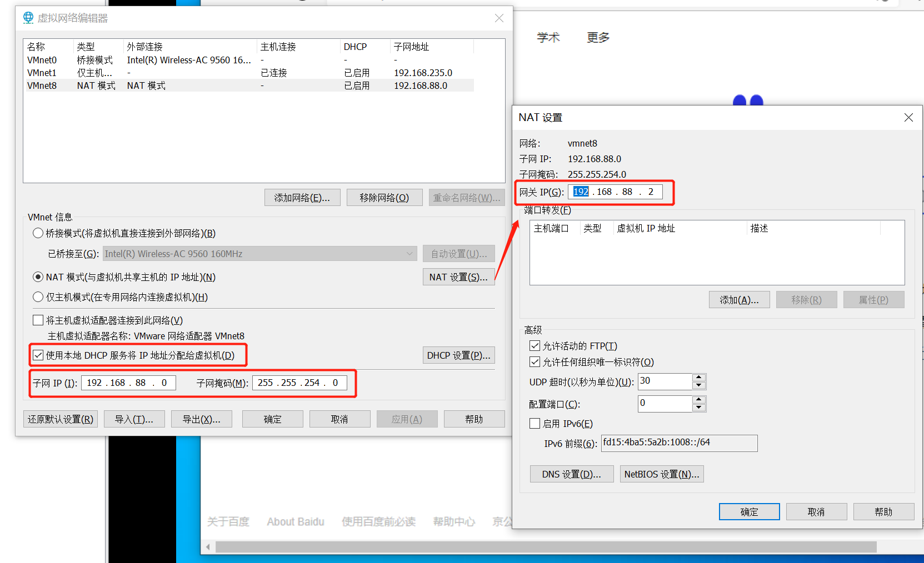The image size is (924, 563).
Task: Open 学术 tab on Baidu page
Action: (x=548, y=37)
